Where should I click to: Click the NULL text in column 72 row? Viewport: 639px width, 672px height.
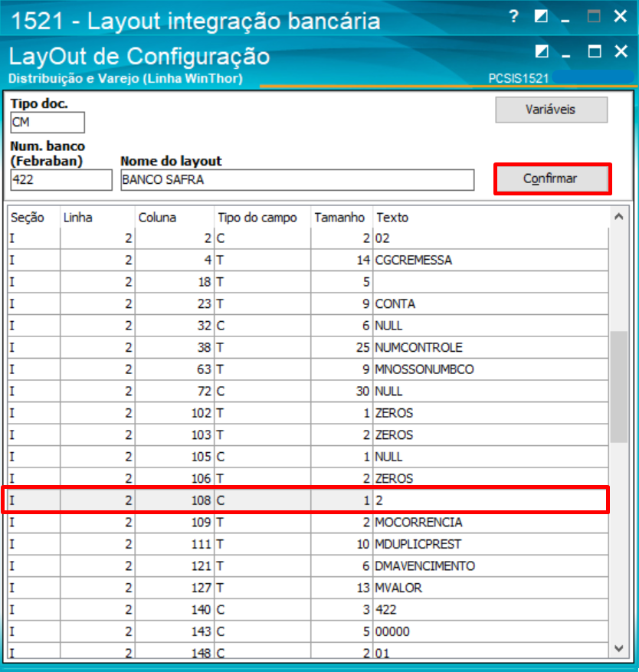[388, 392]
